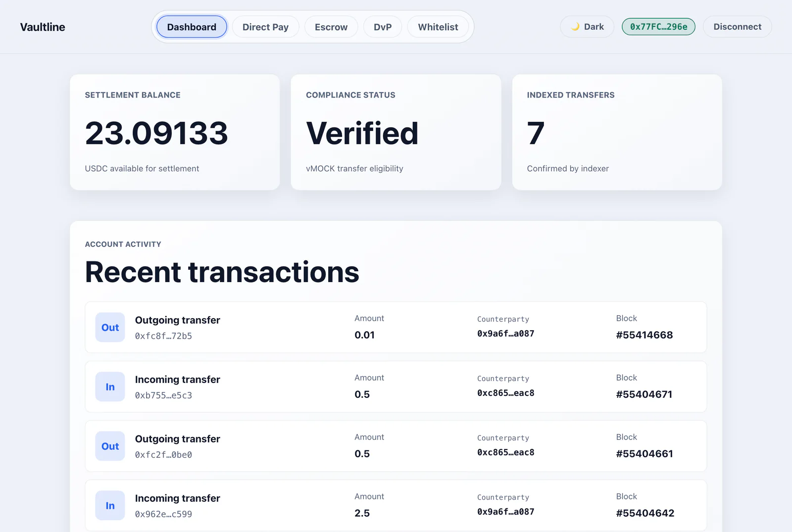Click the In badge for 0xb755…e5c3
The width and height of the screenshot is (792, 532).
[x=110, y=387]
